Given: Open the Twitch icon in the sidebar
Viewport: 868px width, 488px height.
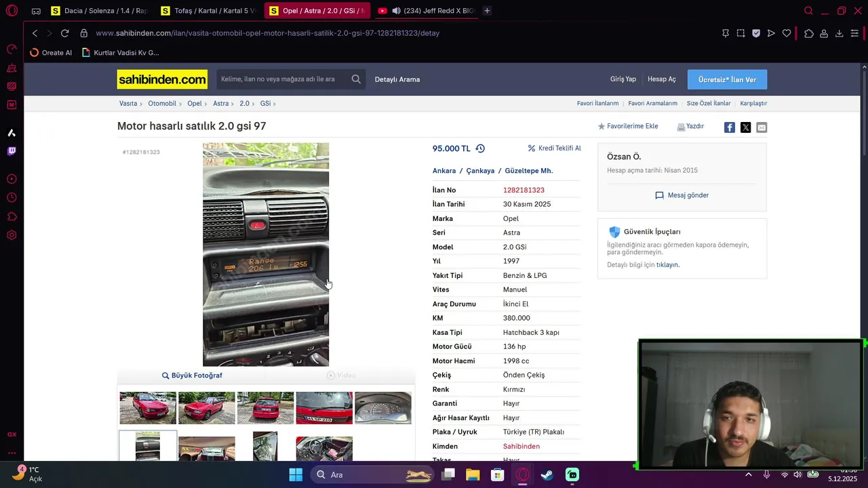Looking at the screenshot, I should coord(12,151).
